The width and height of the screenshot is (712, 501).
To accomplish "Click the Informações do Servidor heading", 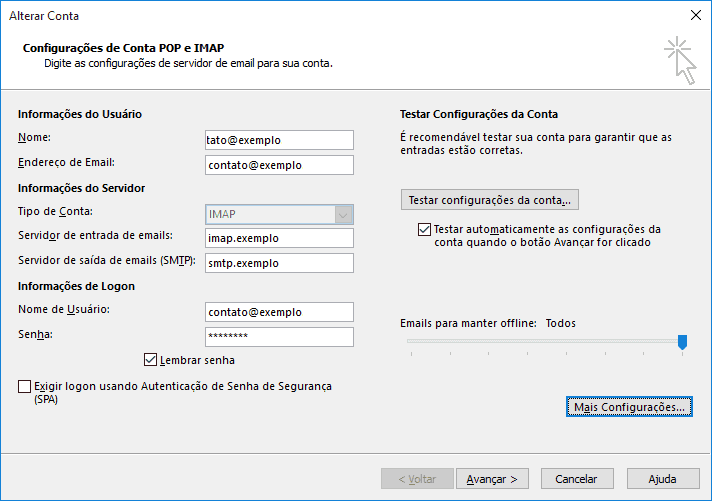I will point(81,188).
